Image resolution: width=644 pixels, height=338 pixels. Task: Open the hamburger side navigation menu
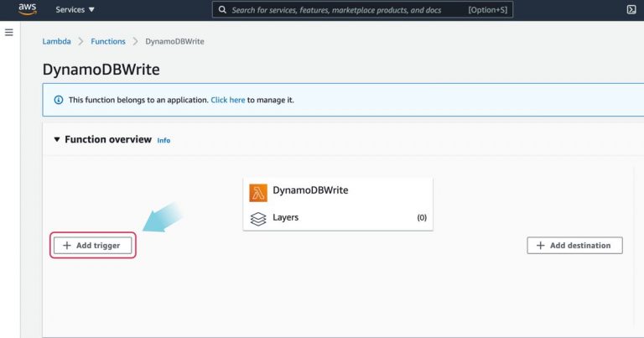[9, 33]
